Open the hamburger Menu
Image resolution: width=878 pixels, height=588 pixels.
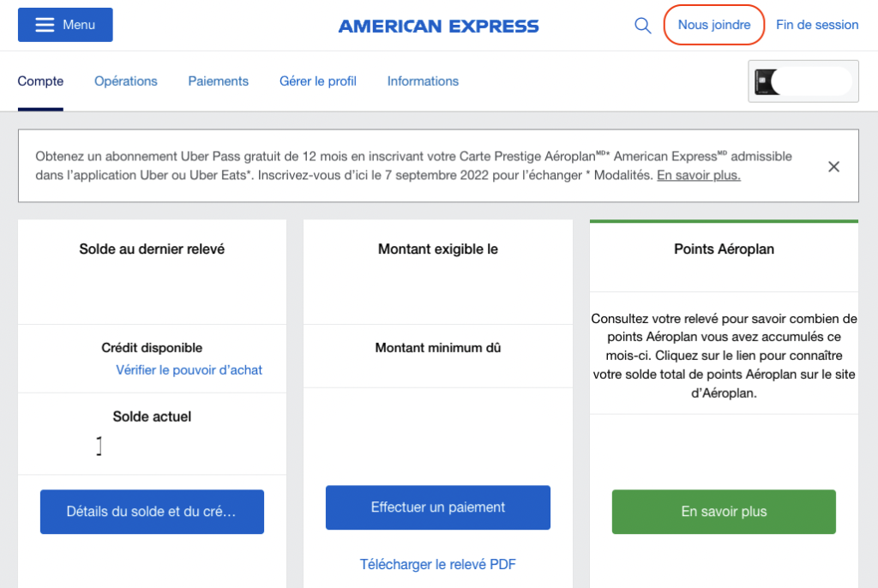coord(65,24)
